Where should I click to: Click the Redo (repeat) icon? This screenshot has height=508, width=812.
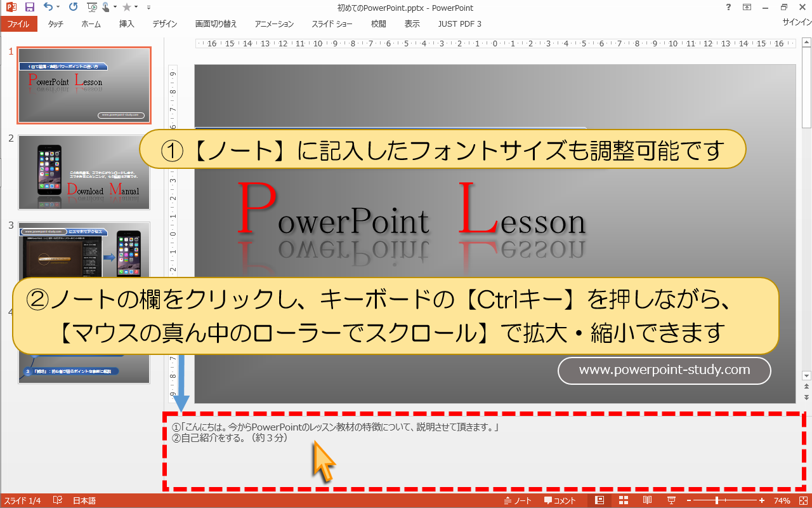pos(73,8)
